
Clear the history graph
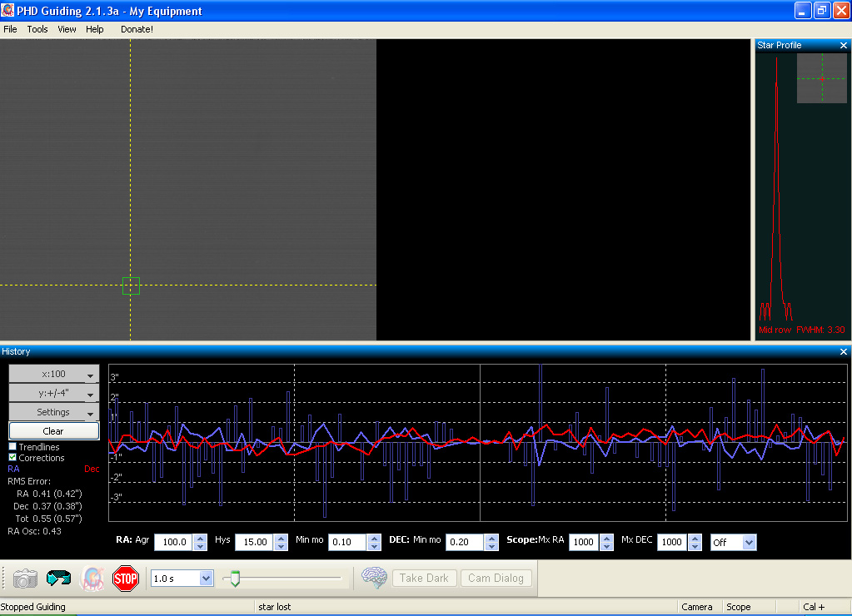click(54, 430)
